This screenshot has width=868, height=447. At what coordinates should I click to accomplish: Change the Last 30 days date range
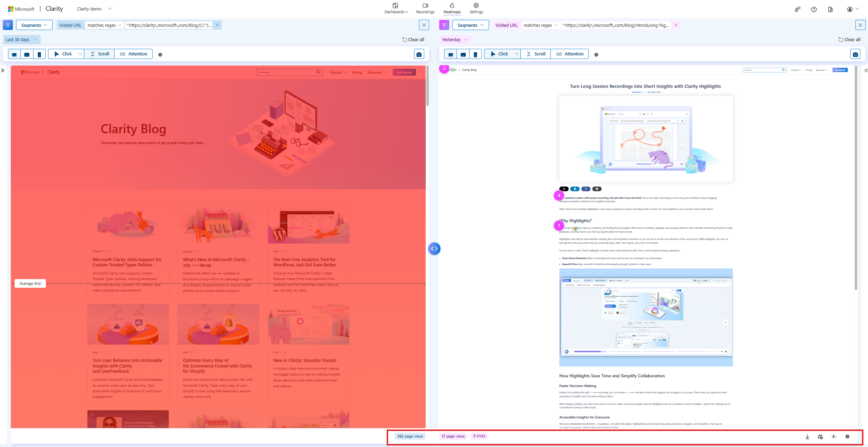pyautogui.click(x=22, y=40)
